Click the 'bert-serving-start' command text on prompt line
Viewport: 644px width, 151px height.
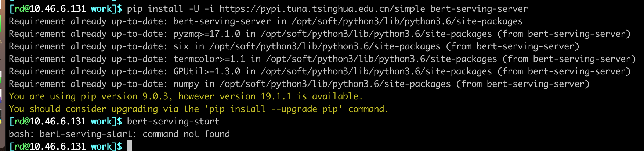pyautogui.click(x=173, y=121)
